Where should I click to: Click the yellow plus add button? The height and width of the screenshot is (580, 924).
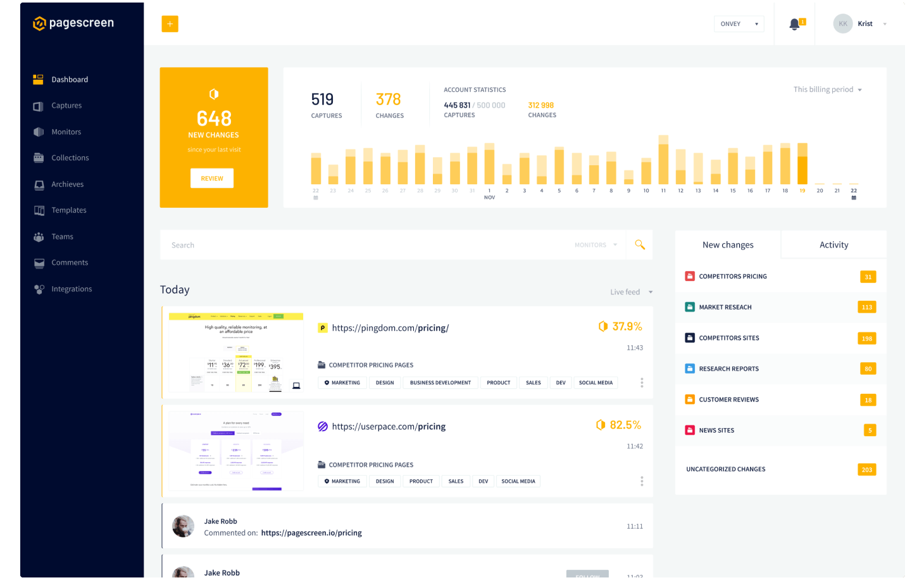(x=170, y=24)
